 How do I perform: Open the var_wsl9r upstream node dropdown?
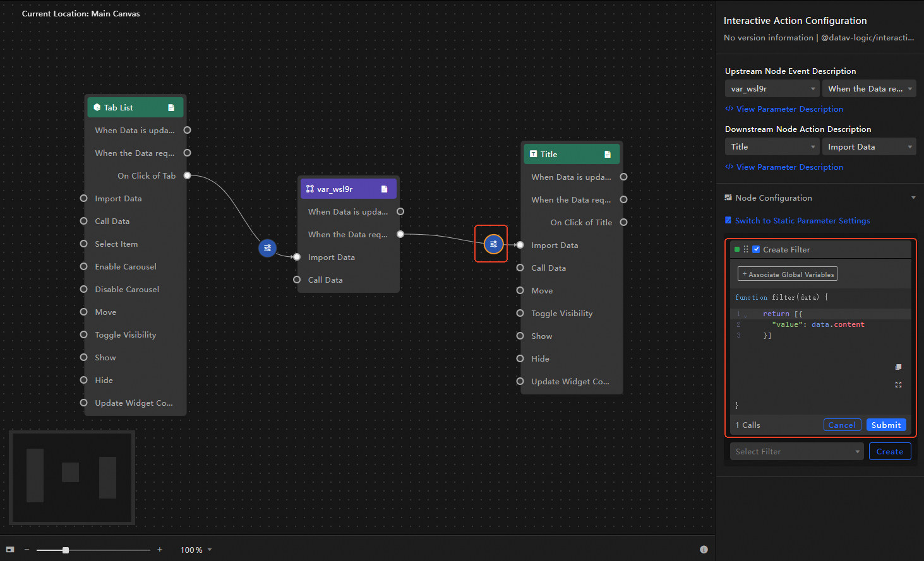pyautogui.click(x=772, y=89)
